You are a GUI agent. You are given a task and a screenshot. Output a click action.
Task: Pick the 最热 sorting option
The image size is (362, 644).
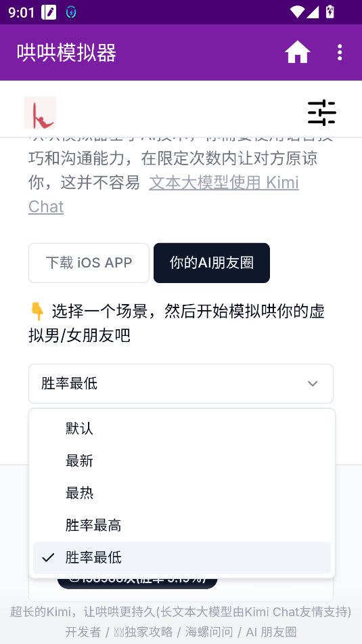coord(182,493)
